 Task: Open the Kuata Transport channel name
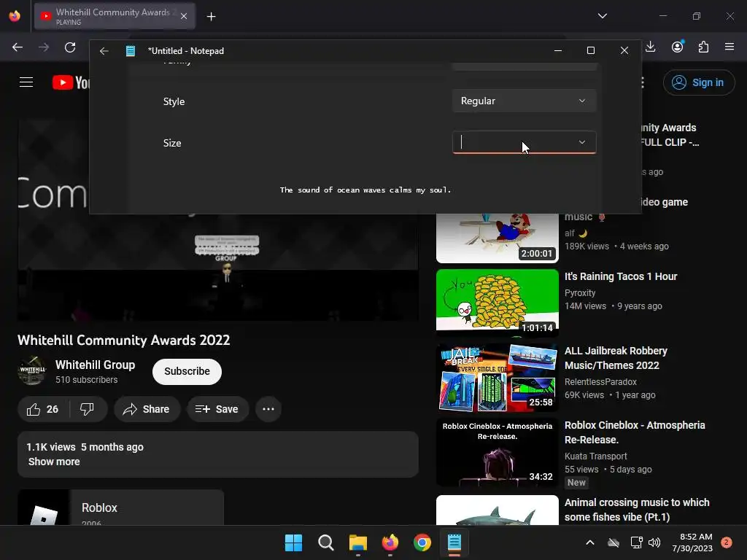[595, 456]
